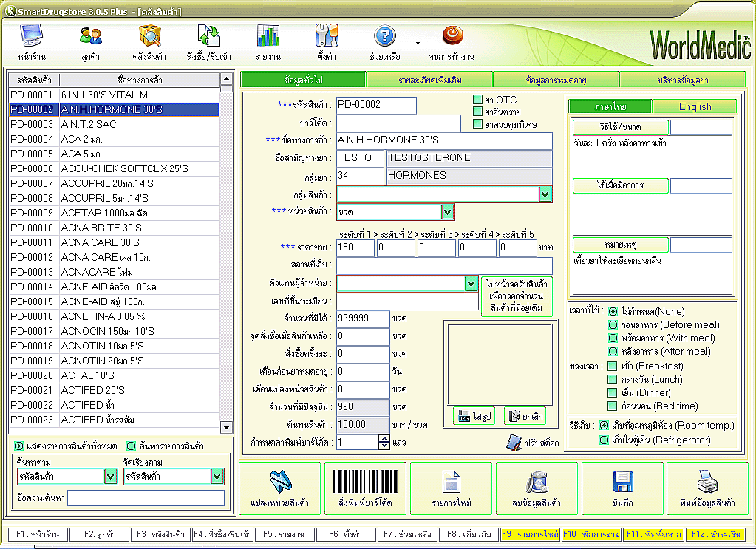
Task: Open the ค้นหาตาม dropdown
Action: (x=110, y=477)
